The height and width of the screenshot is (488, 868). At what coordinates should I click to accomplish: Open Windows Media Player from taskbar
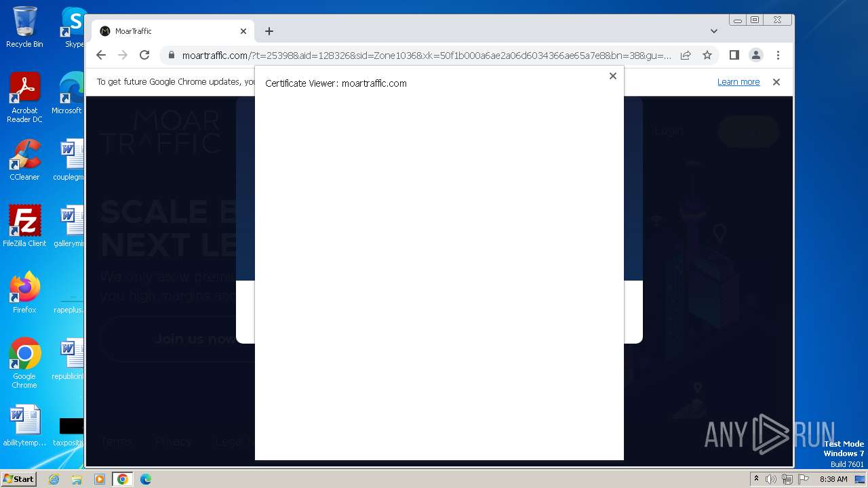coord(100,479)
